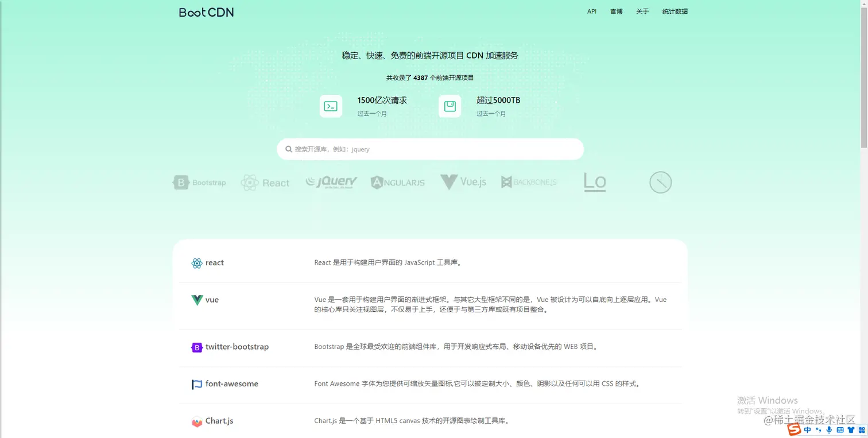This screenshot has width=868, height=438.
Task: Open the twitter-bootstrap library link
Action: tap(237, 347)
